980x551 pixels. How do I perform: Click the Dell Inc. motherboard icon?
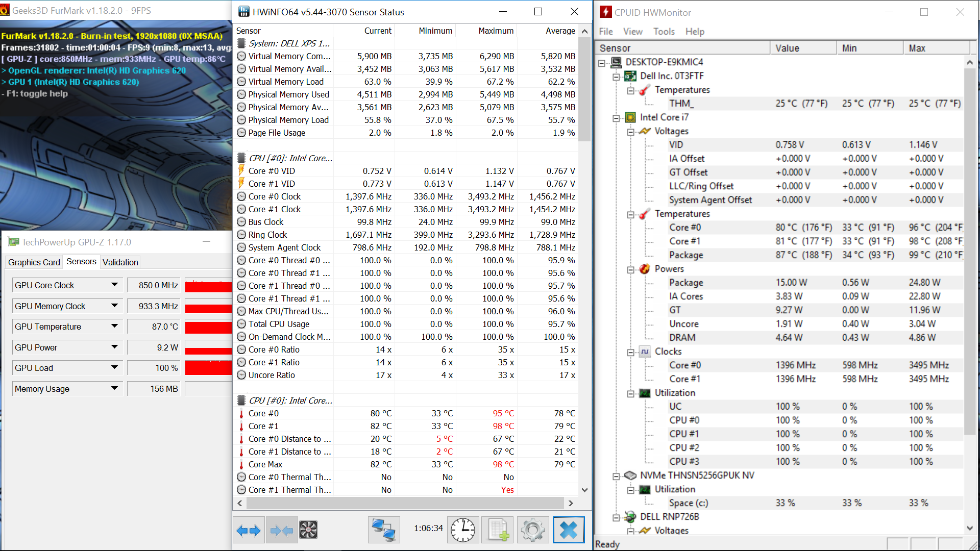coord(630,76)
